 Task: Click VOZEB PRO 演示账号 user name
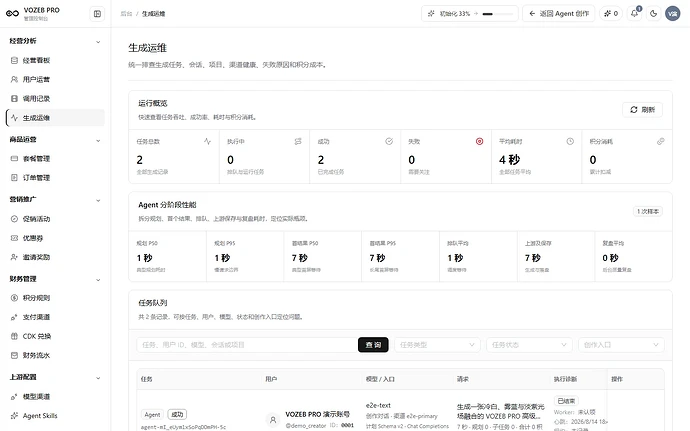point(318,414)
